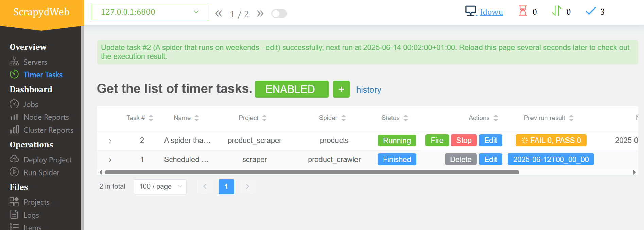This screenshot has width=644, height=230.
Task: Click the Items list icon
Action: pyautogui.click(x=14, y=226)
